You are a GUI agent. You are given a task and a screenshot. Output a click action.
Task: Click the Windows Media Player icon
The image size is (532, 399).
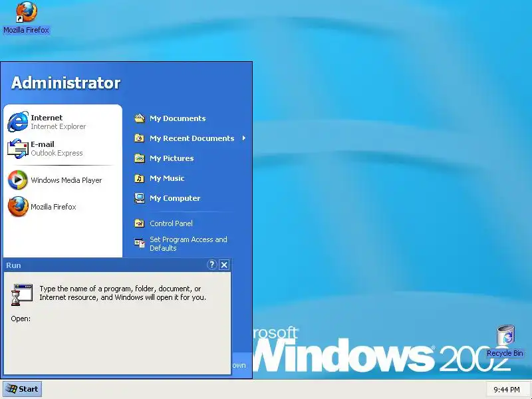[18, 180]
